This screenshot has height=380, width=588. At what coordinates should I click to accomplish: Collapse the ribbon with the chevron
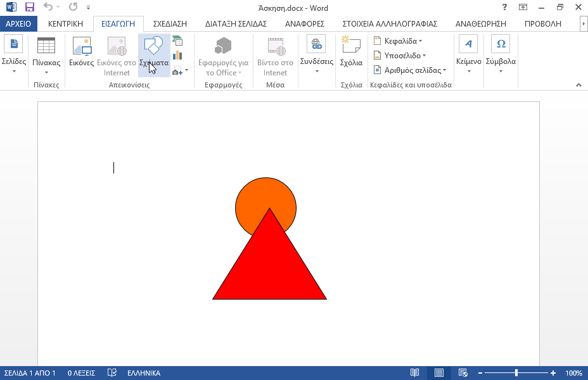pyautogui.click(x=578, y=85)
